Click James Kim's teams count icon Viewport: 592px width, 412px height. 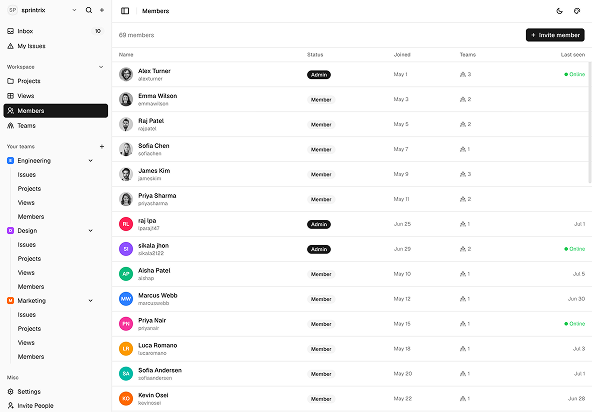click(462, 174)
